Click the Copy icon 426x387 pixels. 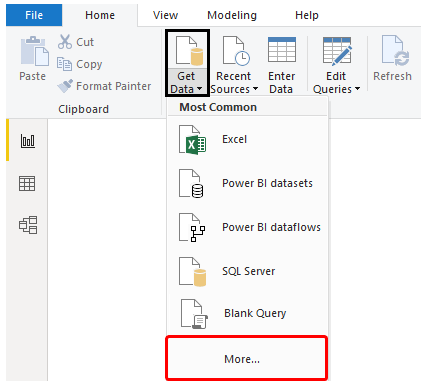coord(64,64)
